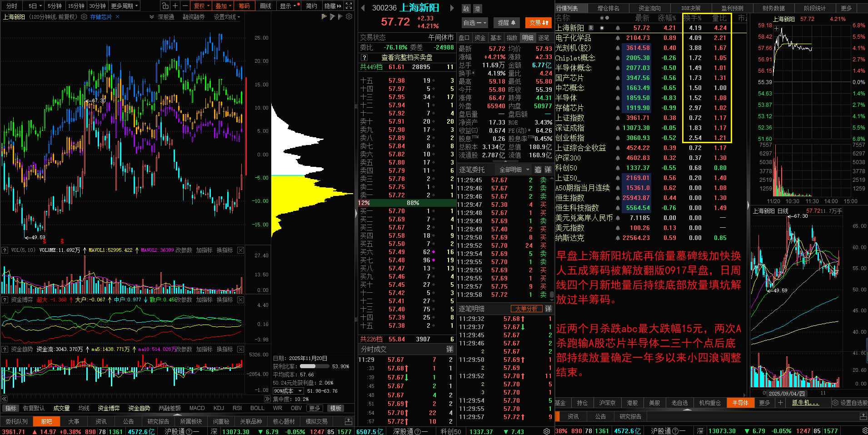The image size is (868, 435).
Task: Click 恢复默认 restore defaults
Action: click(34, 408)
